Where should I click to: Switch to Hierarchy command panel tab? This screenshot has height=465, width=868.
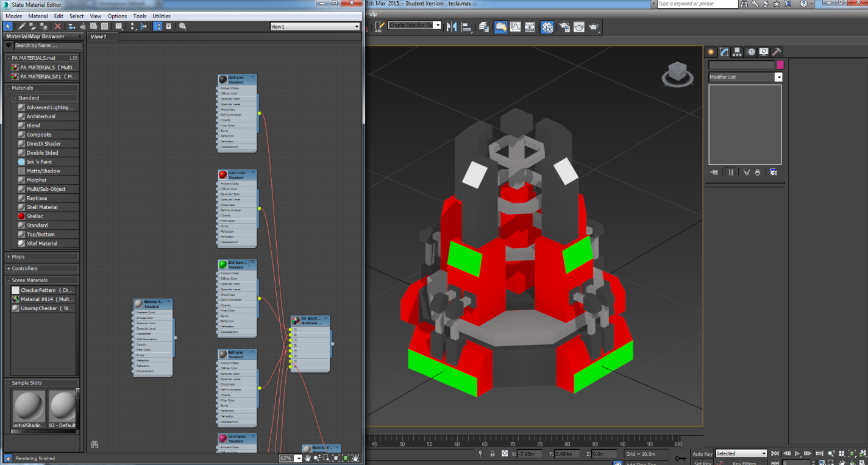pos(738,52)
